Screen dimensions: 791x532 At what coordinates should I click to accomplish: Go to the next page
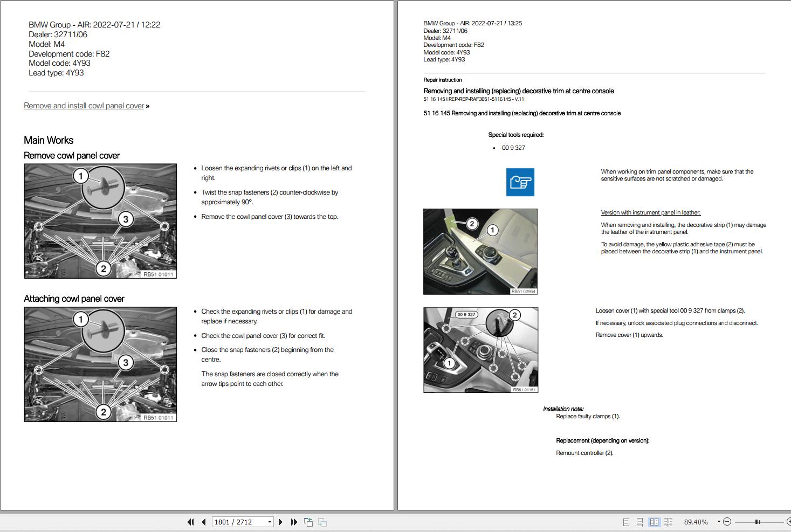point(280,522)
